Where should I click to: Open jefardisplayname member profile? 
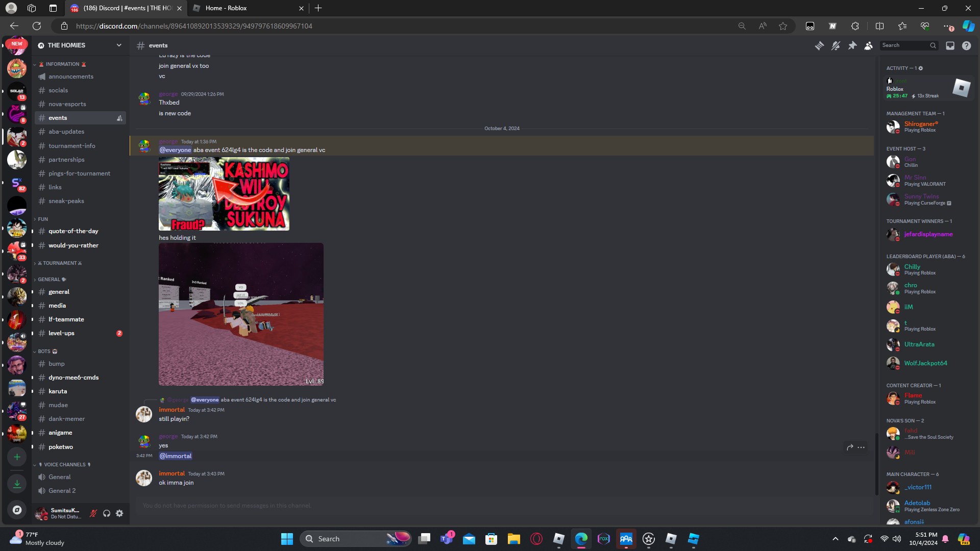tap(927, 234)
